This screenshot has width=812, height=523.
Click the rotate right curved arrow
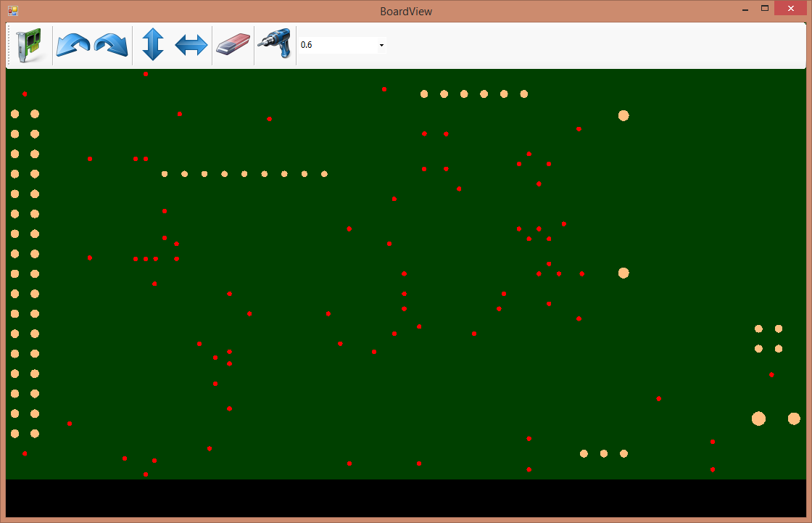[x=111, y=45]
